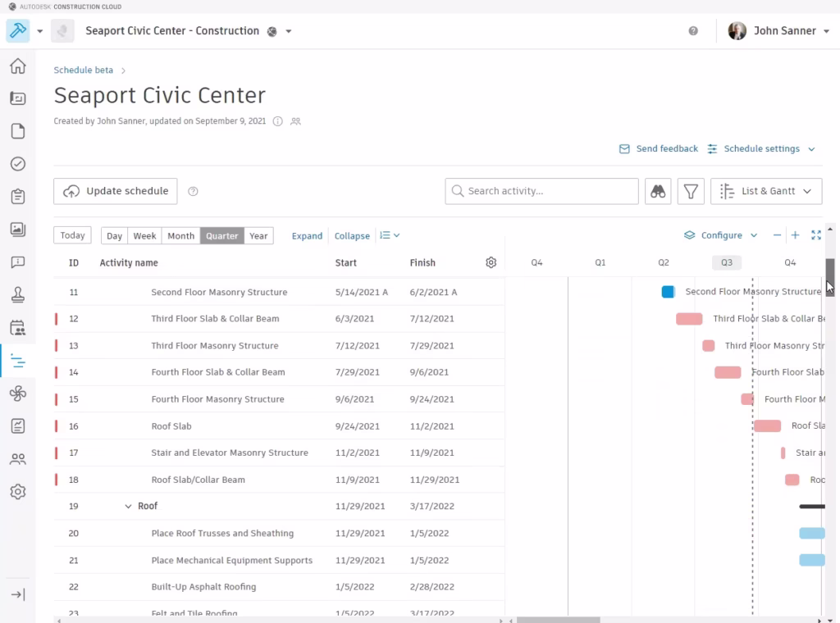The height and width of the screenshot is (623, 840).
Task: Open the Schedule settings dropdown
Action: click(x=761, y=149)
